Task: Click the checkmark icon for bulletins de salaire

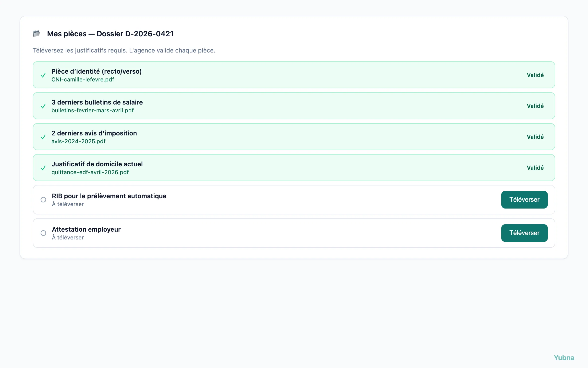Action: pyautogui.click(x=43, y=106)
